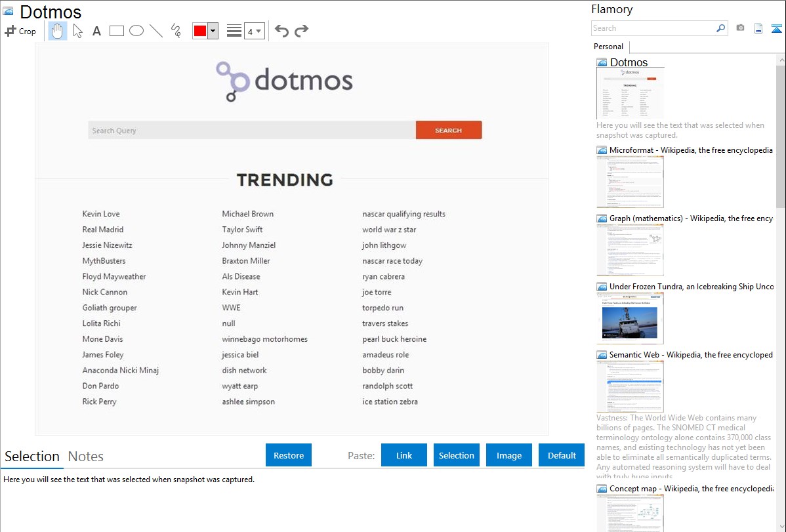Click the pearl buck heroine entry
This screenshot has width=786, height=532.
tap(394, 339)
